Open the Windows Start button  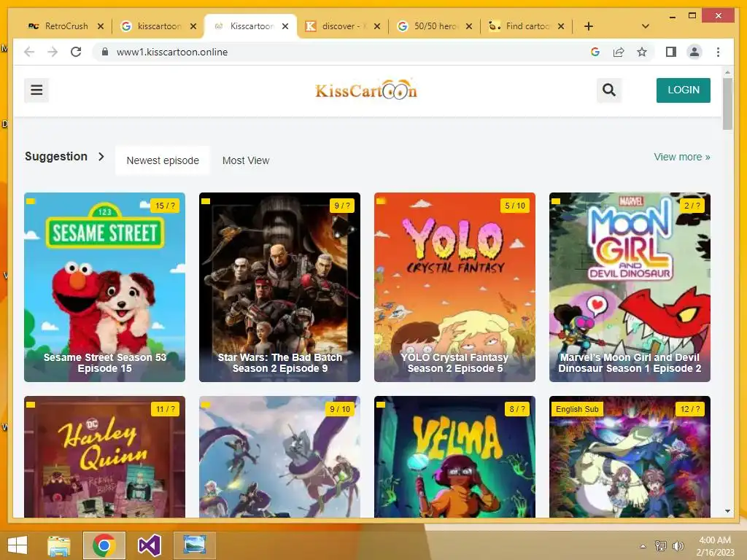tap(18, 545)
